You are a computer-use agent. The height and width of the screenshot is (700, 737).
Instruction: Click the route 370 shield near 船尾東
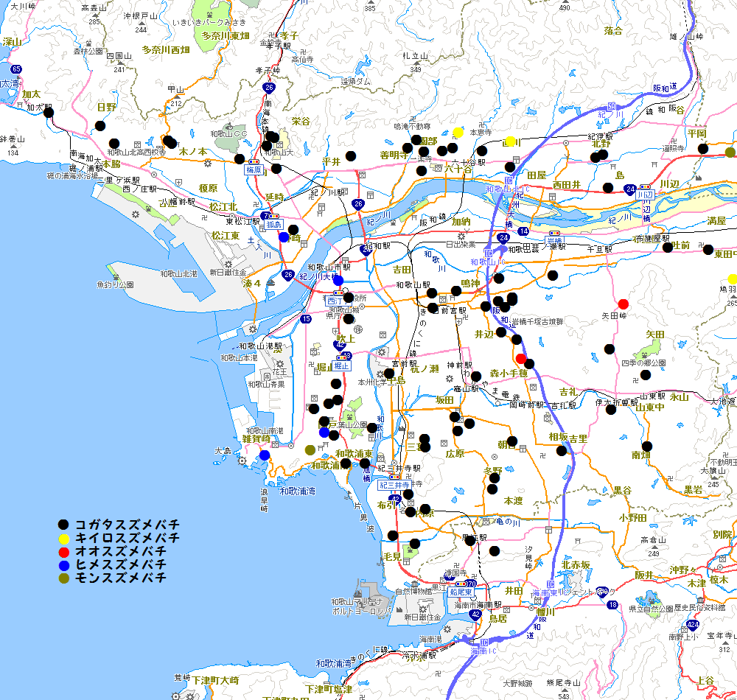click(471, 584)
